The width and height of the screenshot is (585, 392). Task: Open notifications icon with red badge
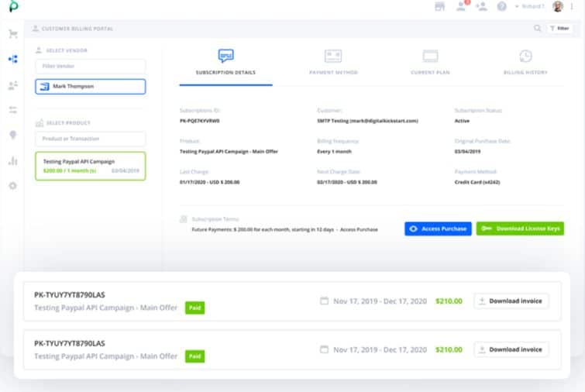coord(463,6)
